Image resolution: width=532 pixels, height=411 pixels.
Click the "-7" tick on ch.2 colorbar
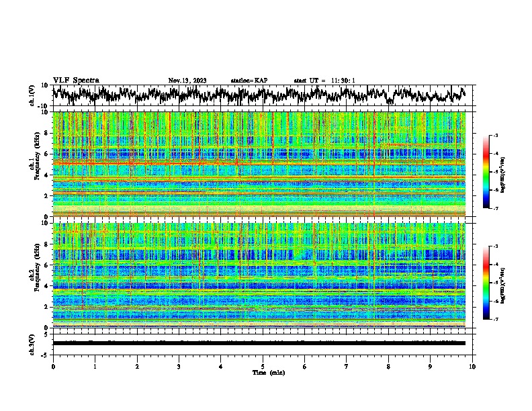click(496, 319)
